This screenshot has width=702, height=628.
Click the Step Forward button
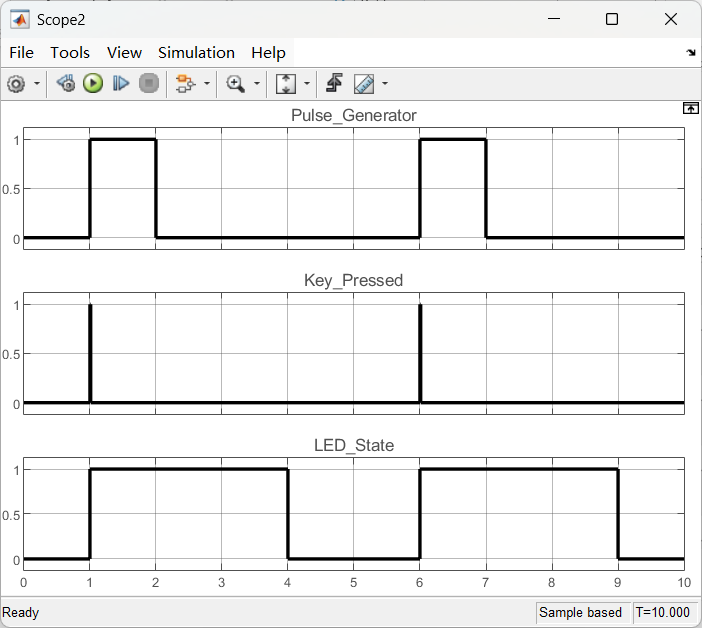point(121,84)
